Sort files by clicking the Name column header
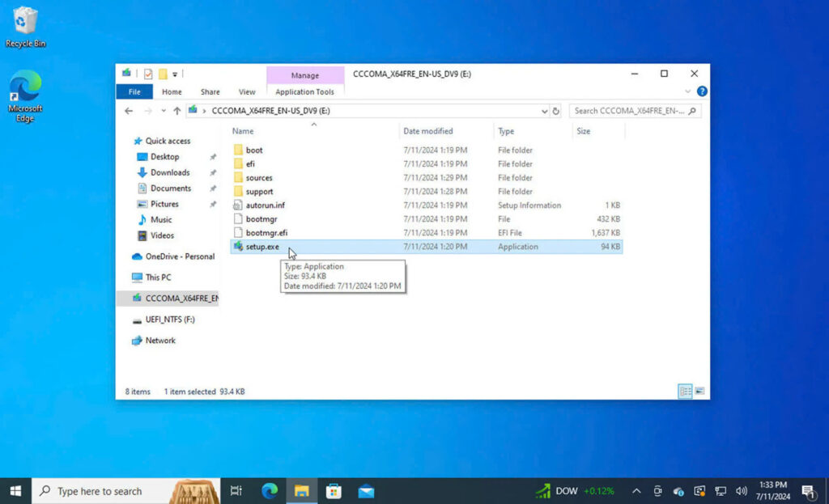This screenshot has height=504, width=829. point(243,131)
